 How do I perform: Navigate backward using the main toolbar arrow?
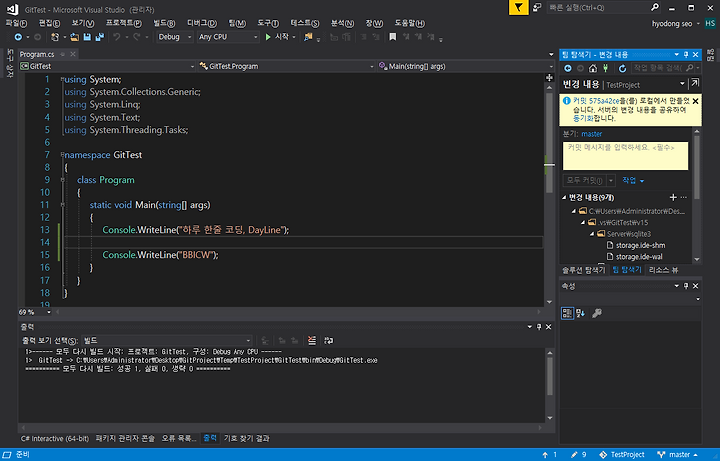(18, 37)
